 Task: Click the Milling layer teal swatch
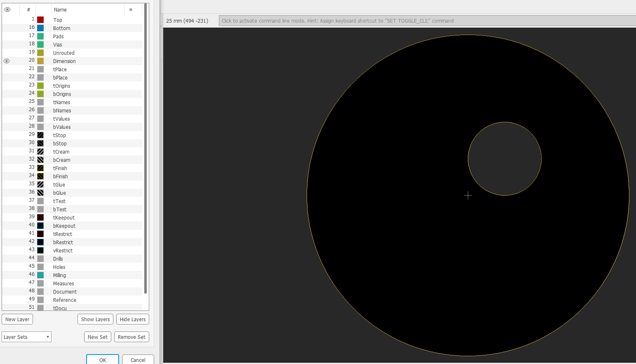tap(40, 275)
